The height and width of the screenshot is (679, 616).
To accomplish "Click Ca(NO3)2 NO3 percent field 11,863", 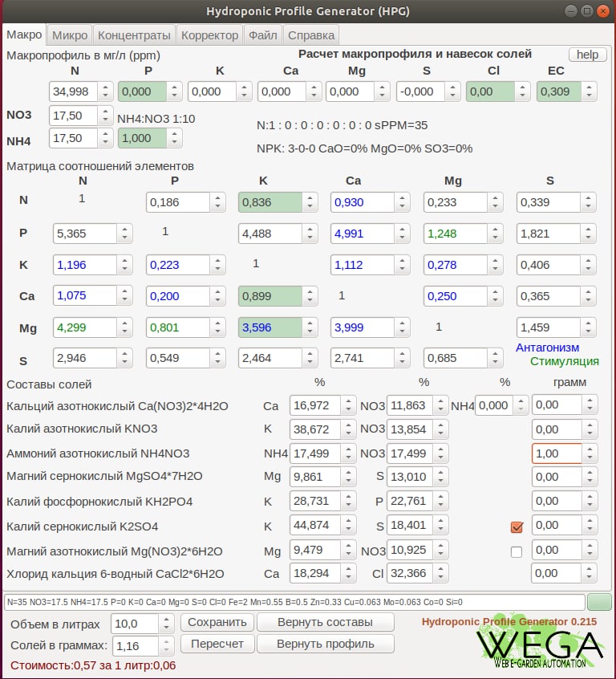I will click(x=410, y=406).
